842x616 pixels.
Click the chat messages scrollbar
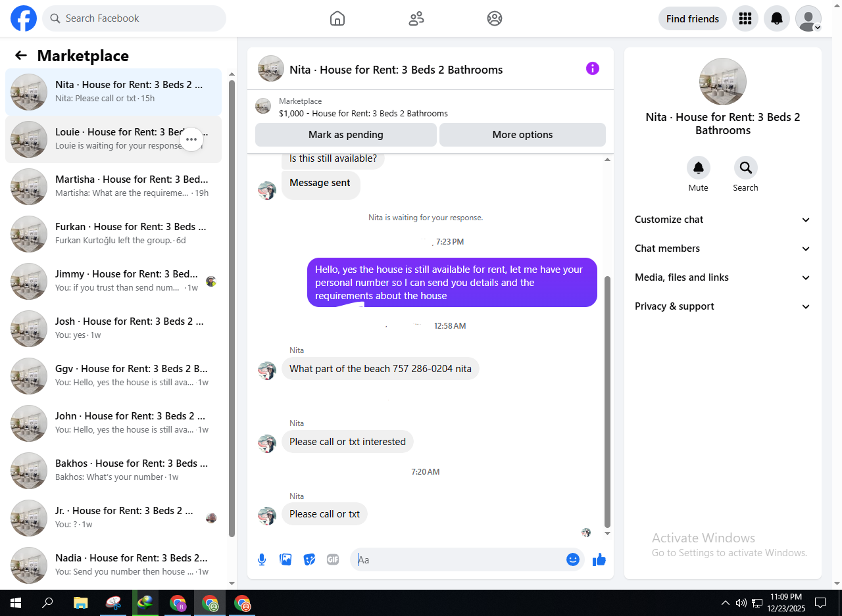pyautogui.click(x=607, y=401)
